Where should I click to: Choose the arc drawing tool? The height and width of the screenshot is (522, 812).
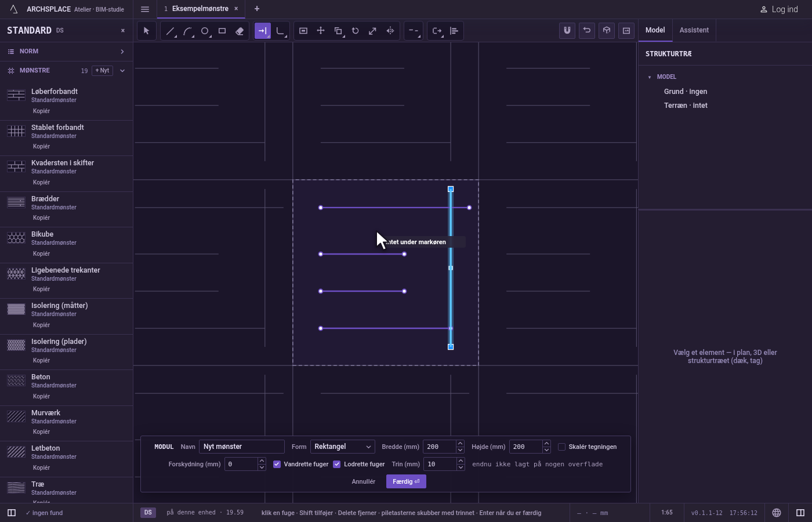(x=187, y=31)
